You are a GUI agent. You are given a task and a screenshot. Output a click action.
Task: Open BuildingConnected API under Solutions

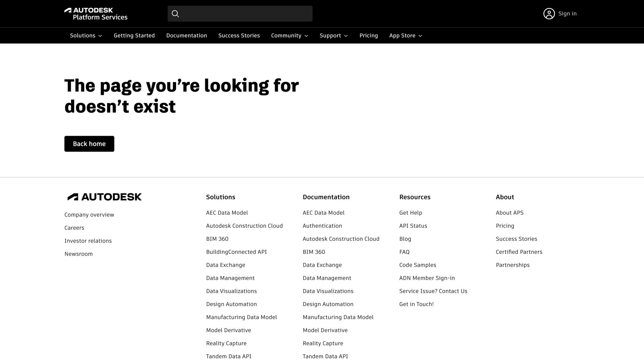pyautogui.click(x=236, y=252)
